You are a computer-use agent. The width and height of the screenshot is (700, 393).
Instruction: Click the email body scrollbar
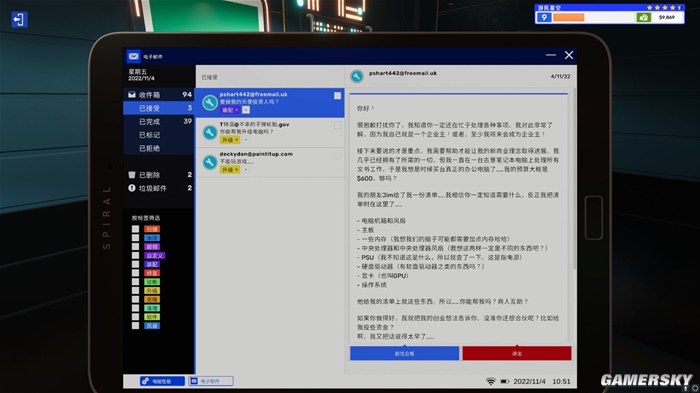[574, 179]
